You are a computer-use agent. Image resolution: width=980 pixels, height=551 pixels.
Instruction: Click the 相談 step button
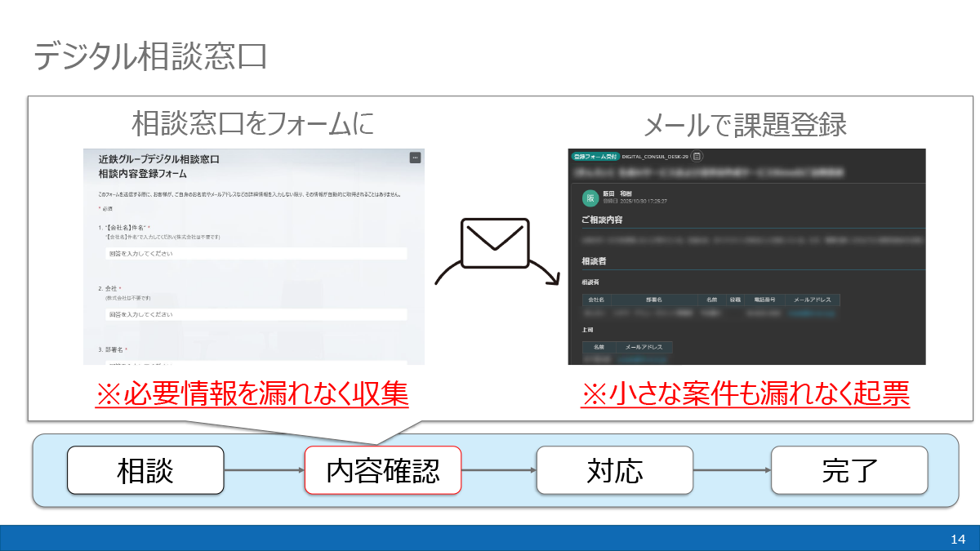(x=145, y=471)
